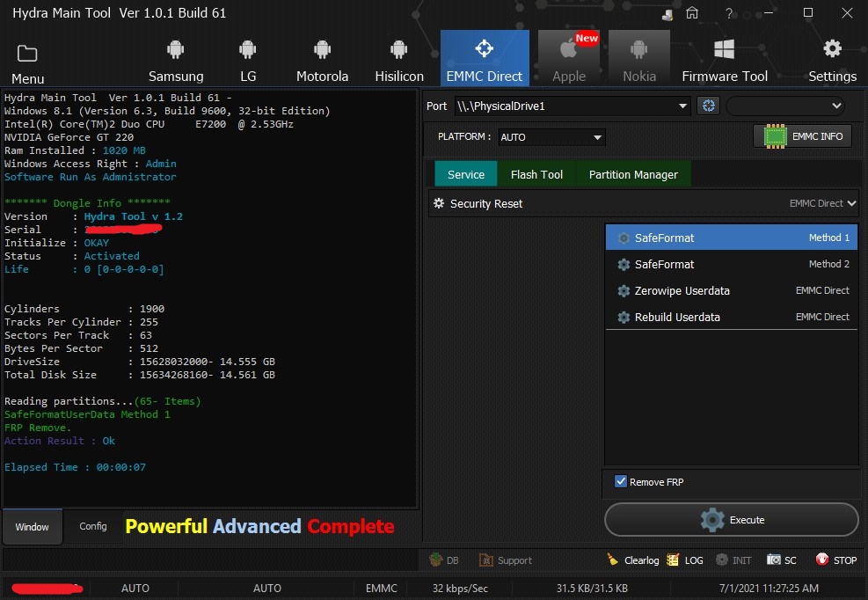Select SafeFormat Method 2

click(x=732, y=264)
